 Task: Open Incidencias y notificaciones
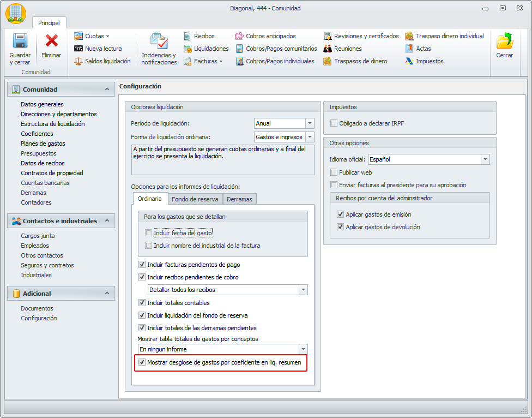(159, 49)
